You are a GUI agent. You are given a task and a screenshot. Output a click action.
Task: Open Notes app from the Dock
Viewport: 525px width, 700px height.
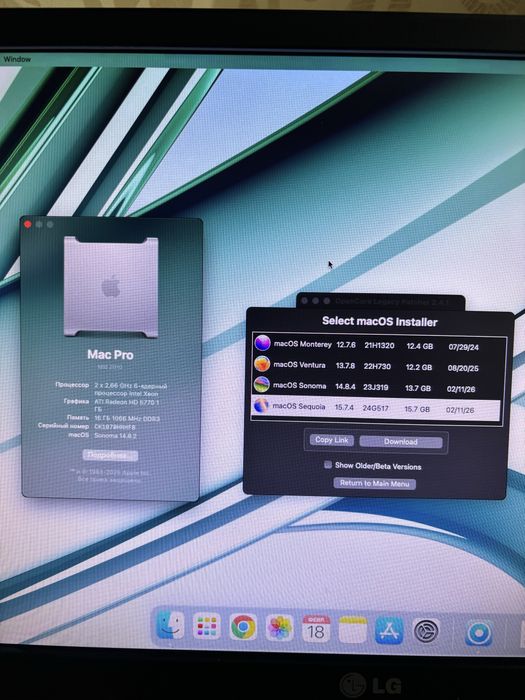(x=353, y=630)
